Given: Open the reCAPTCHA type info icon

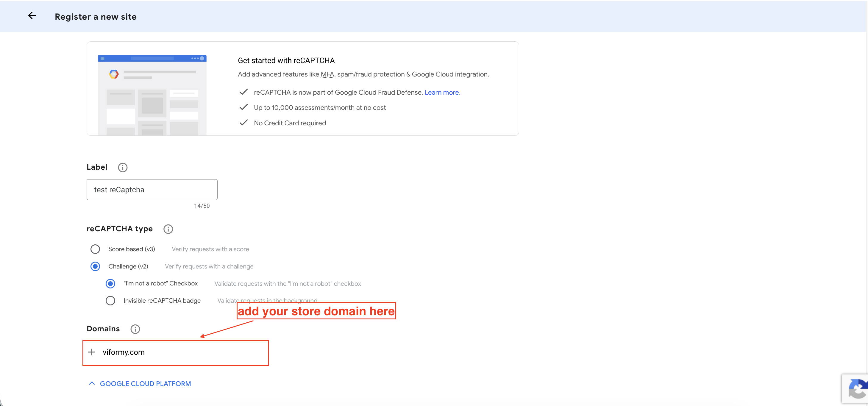Looking at the screenshot, I should click(168, 229).
